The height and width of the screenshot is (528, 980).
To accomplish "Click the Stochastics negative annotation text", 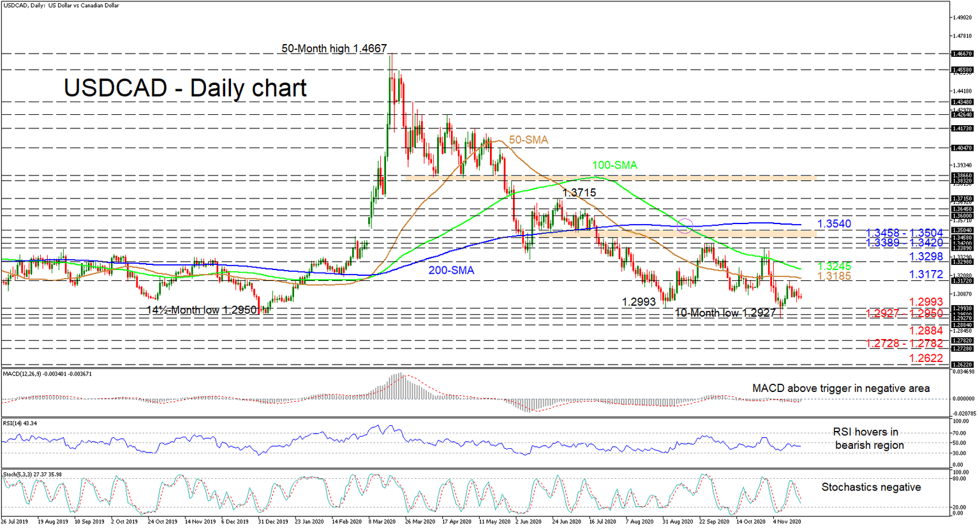I will (872, 487).
